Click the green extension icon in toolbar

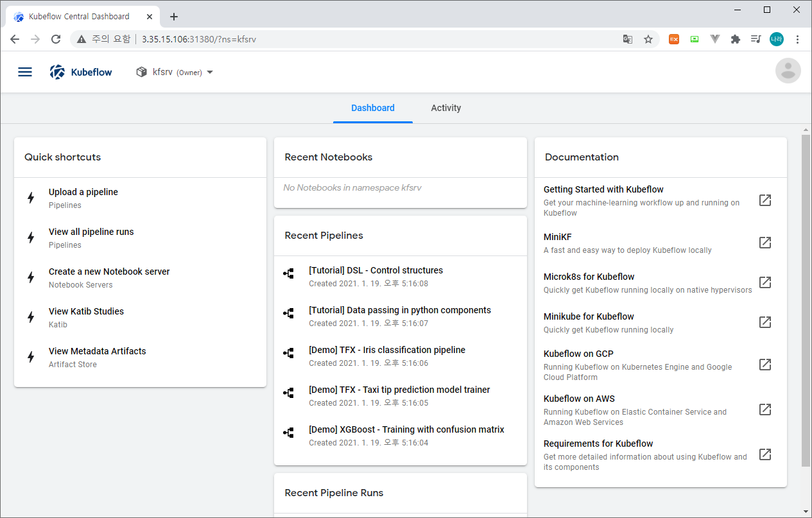point(695,39)
